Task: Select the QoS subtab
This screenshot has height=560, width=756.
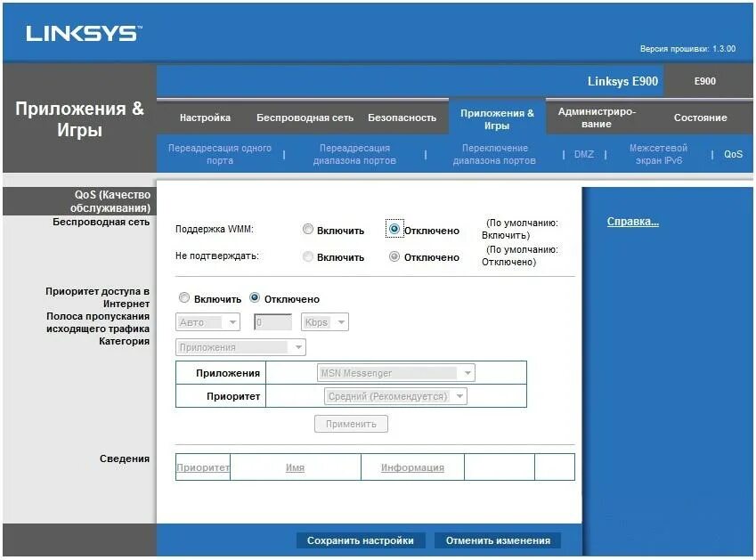Action: coord(733,154)
